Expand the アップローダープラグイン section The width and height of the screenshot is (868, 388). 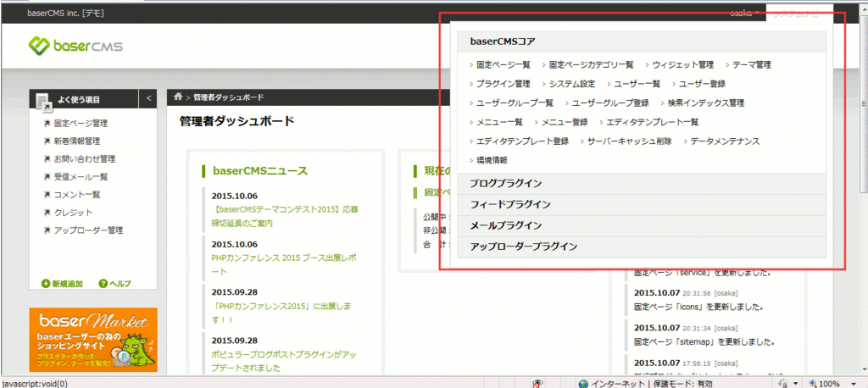tap(642, 247)
